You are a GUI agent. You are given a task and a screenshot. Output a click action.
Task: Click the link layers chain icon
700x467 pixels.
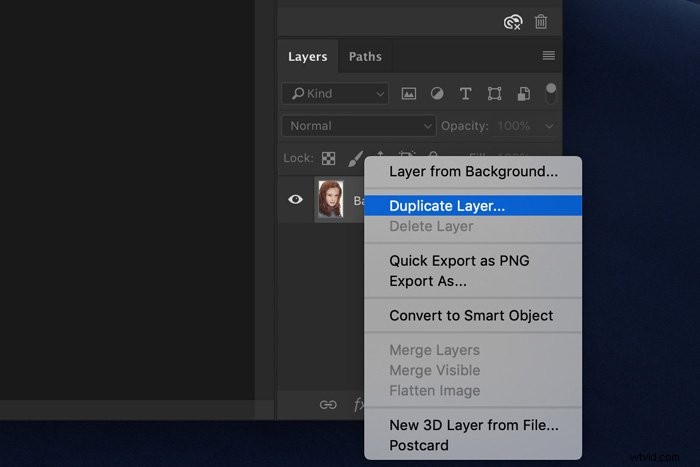click(328, 404)
